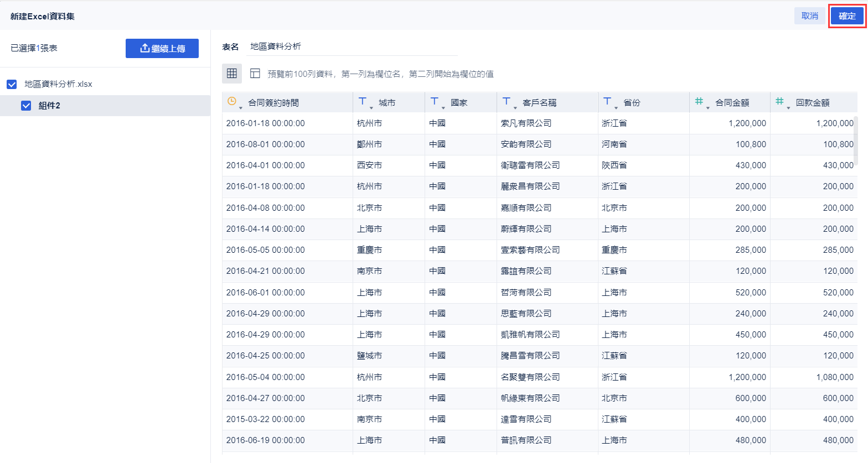Viewport: 868px width, 463px height.
Task: Click the 確定 confirm button
Action: 847,16
